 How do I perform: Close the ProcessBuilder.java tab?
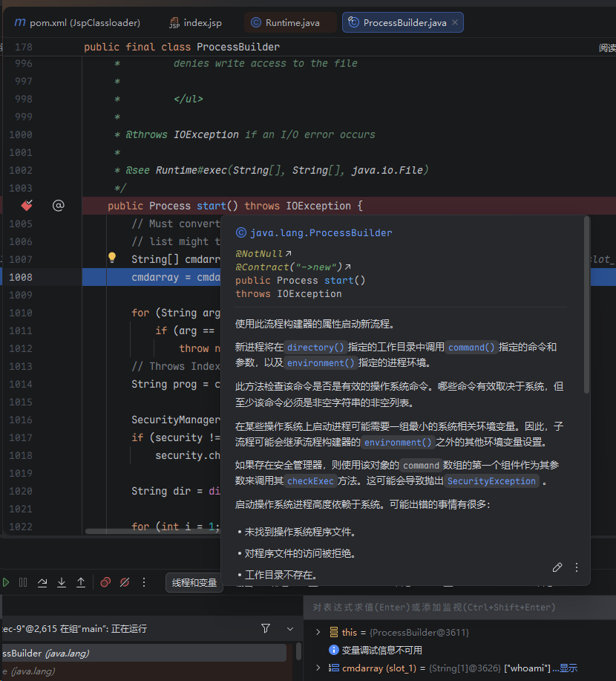point(456,23)
